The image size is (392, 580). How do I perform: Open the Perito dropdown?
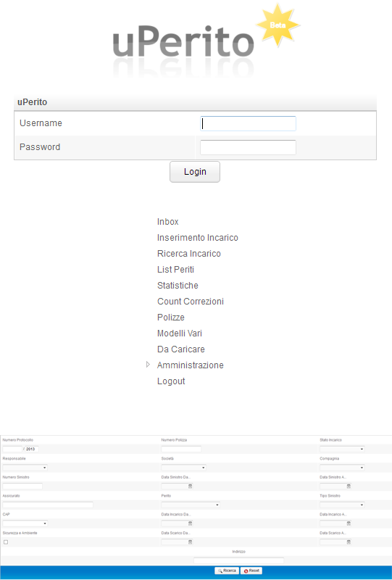coord(191,505)
